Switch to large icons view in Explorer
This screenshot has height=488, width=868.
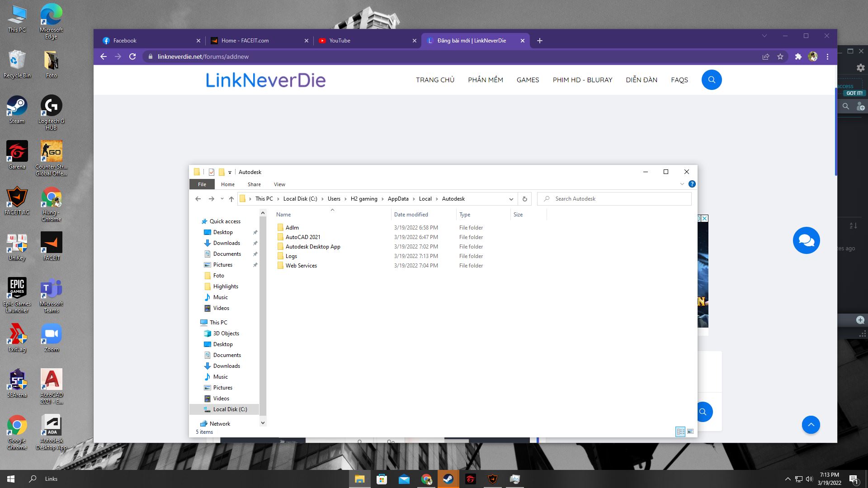(x=690, y=432)
